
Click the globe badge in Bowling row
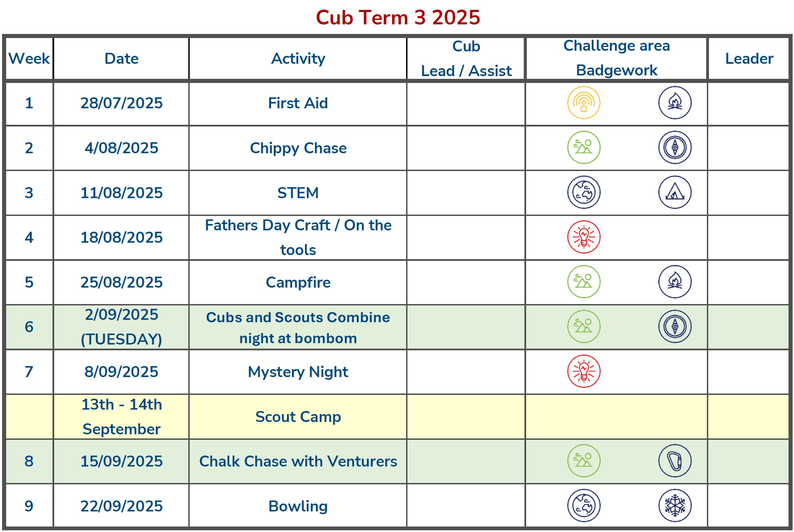point(583,506)
